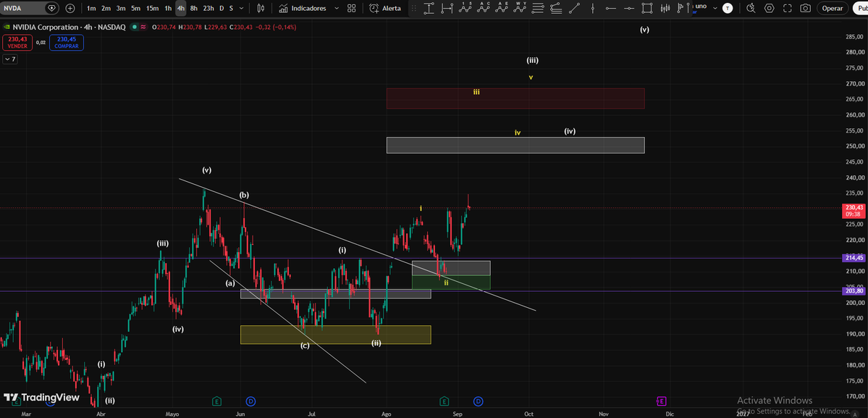Screen dimensions: 868x418
Task: Select the Fibonacci retracement tool
Action: point(537,8)
